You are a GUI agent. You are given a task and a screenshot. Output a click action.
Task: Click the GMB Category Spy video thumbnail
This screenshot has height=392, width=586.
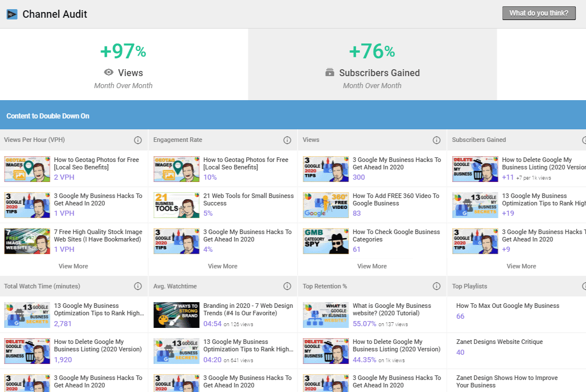tap(326, 241)
